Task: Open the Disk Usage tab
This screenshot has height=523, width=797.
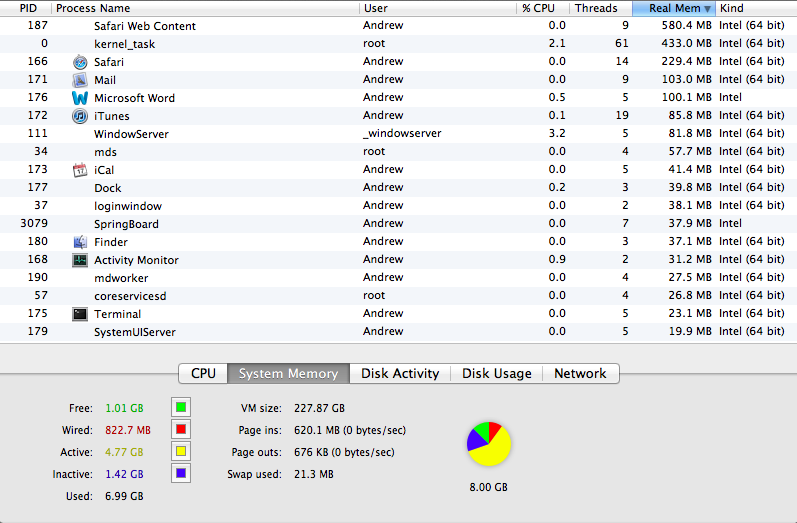Action: pyautogui.click(x=497, y=374)
